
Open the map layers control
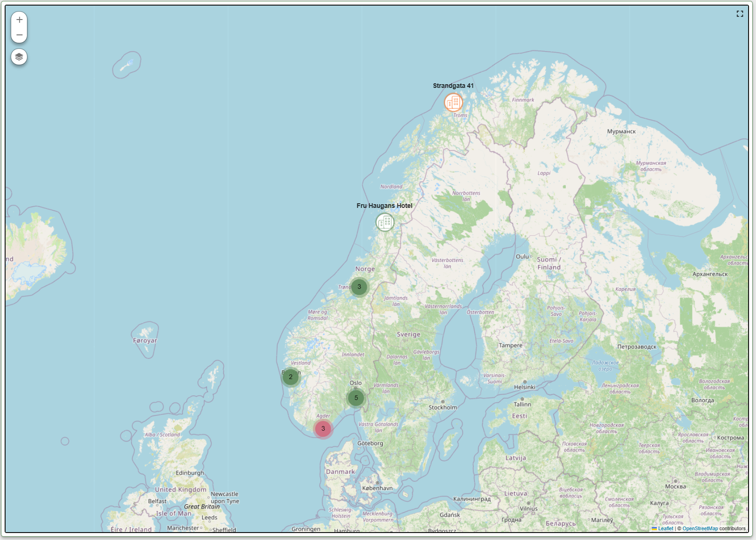pos(19,57)
